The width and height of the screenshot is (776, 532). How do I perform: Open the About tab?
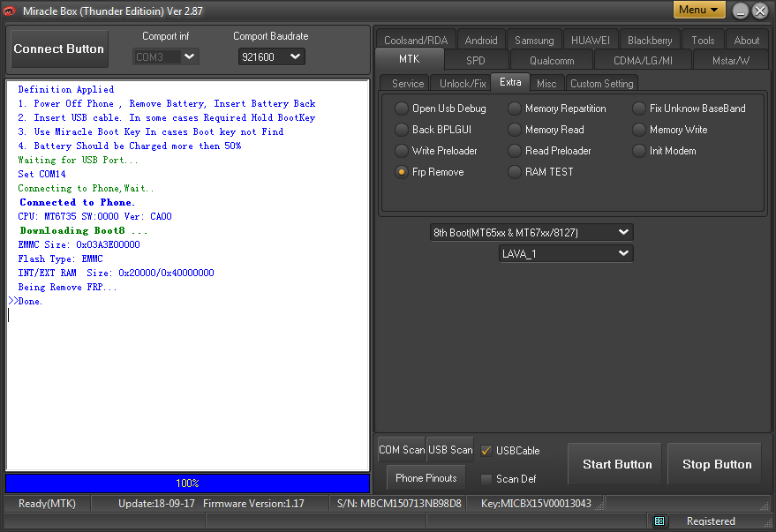coord(746,40)
